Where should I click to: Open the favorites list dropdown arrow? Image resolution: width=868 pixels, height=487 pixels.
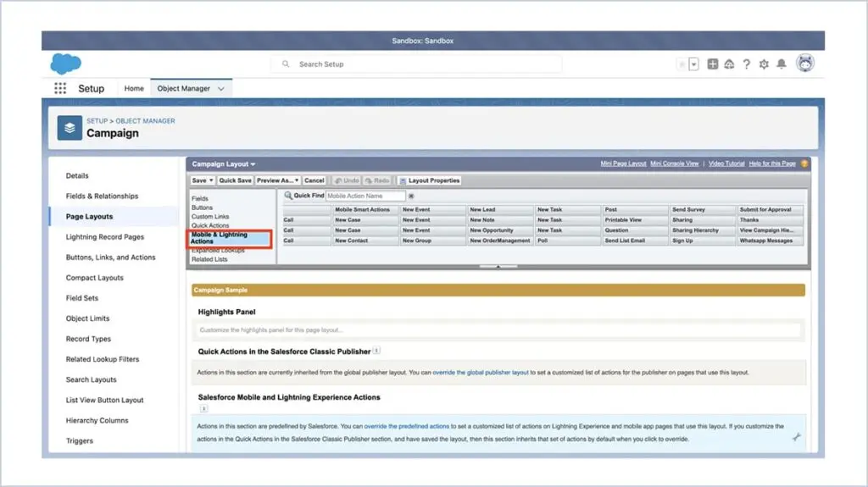[x=693, y=64]
